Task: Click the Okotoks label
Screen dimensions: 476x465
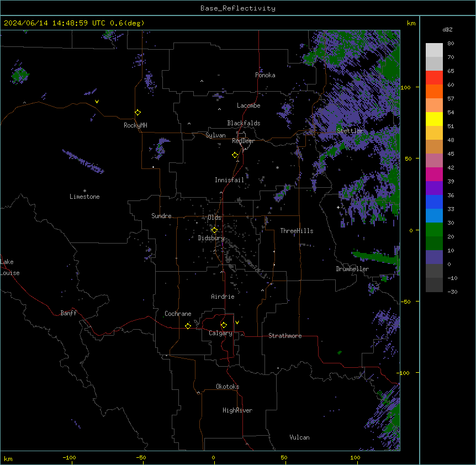Action: (228, 387)
